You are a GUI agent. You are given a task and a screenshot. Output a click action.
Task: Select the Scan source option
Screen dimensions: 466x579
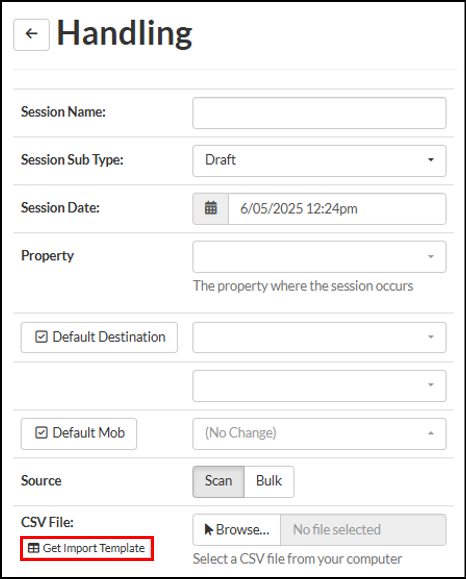[218, 482]
